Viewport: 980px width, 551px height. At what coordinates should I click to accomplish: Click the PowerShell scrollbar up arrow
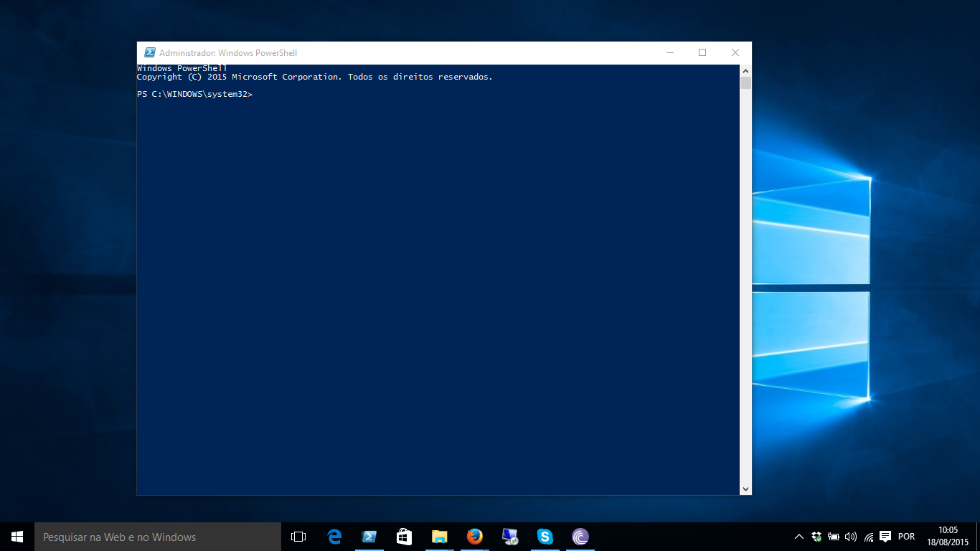coord(745,71)
